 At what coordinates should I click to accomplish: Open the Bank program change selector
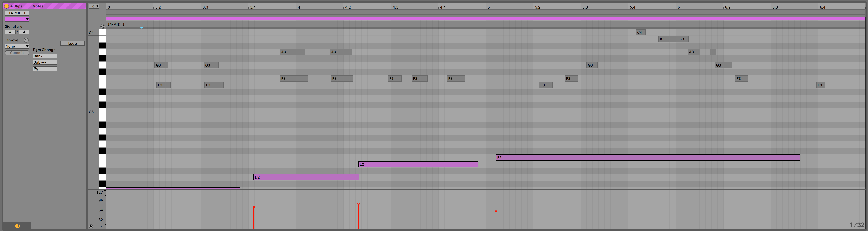point(45,56)
